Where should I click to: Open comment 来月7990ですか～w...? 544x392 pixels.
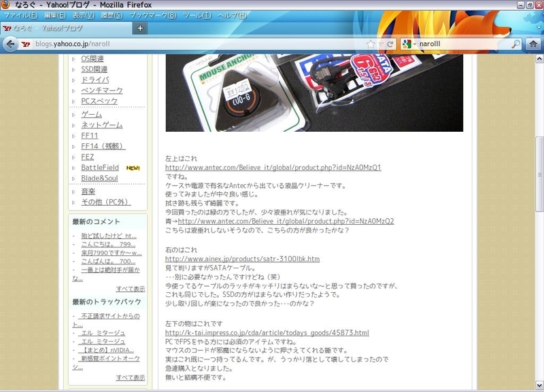click(x=112, y=253)
